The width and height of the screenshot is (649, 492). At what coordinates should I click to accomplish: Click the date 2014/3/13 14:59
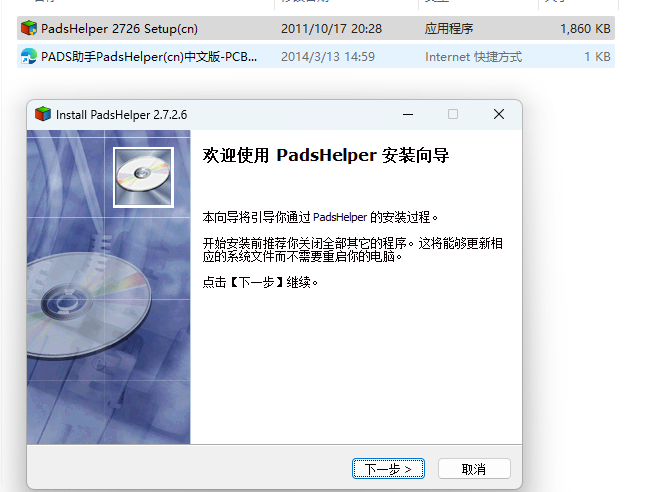328,57
